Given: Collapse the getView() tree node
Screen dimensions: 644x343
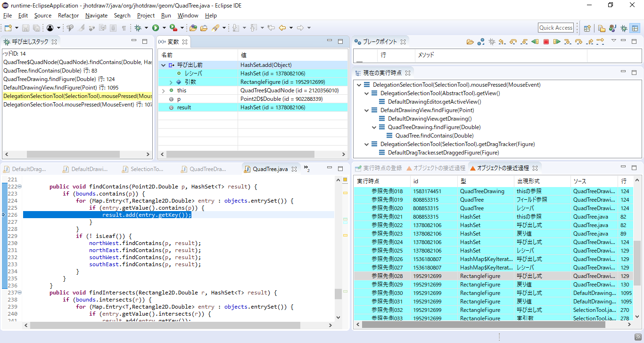Looking at the screenshot, I should coord(367,93).
